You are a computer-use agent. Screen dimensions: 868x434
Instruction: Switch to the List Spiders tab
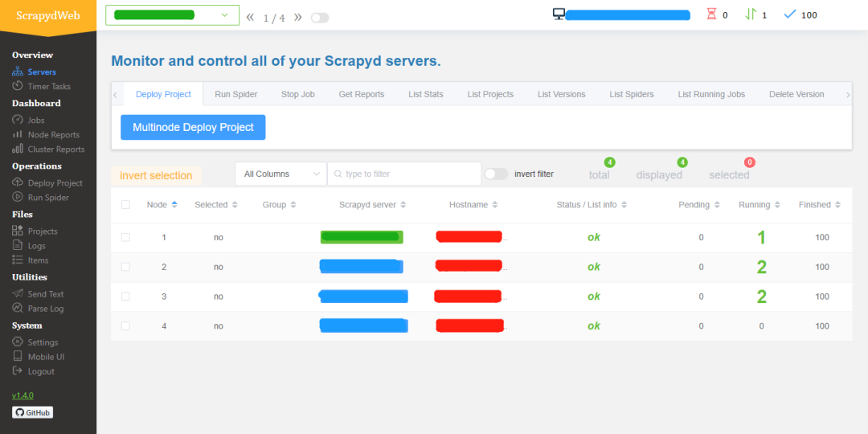[x=632, y=94]
